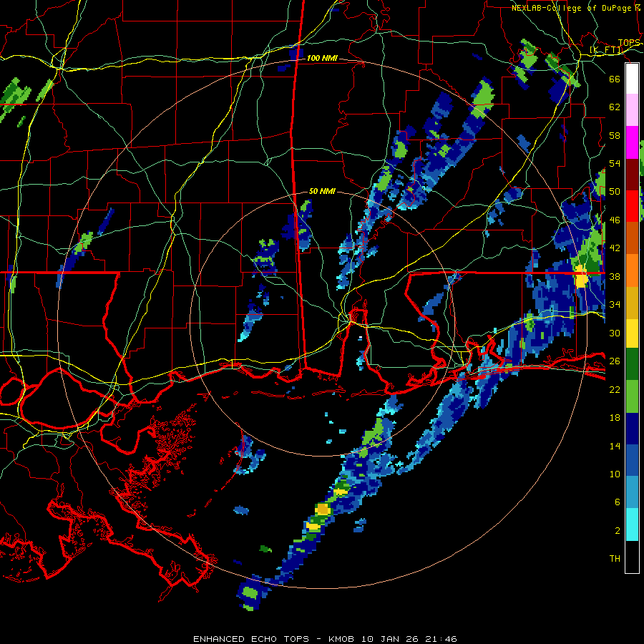Select the magenta legend color band

point(632,142)
